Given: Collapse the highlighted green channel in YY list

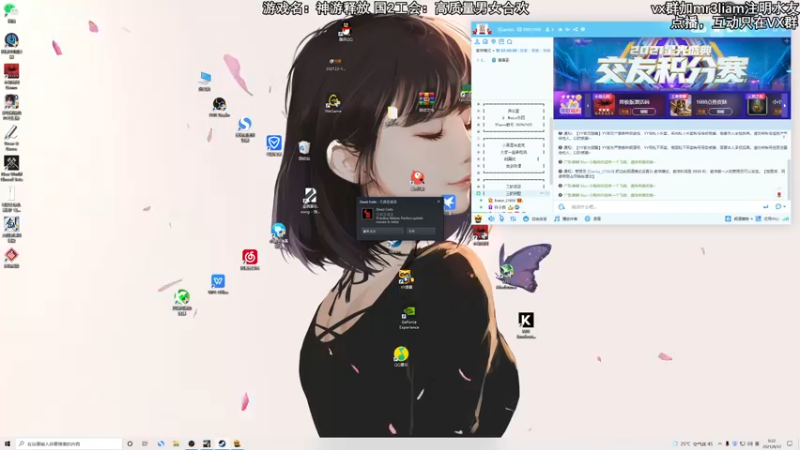Looking at the screenshot, I should (479, 193).
